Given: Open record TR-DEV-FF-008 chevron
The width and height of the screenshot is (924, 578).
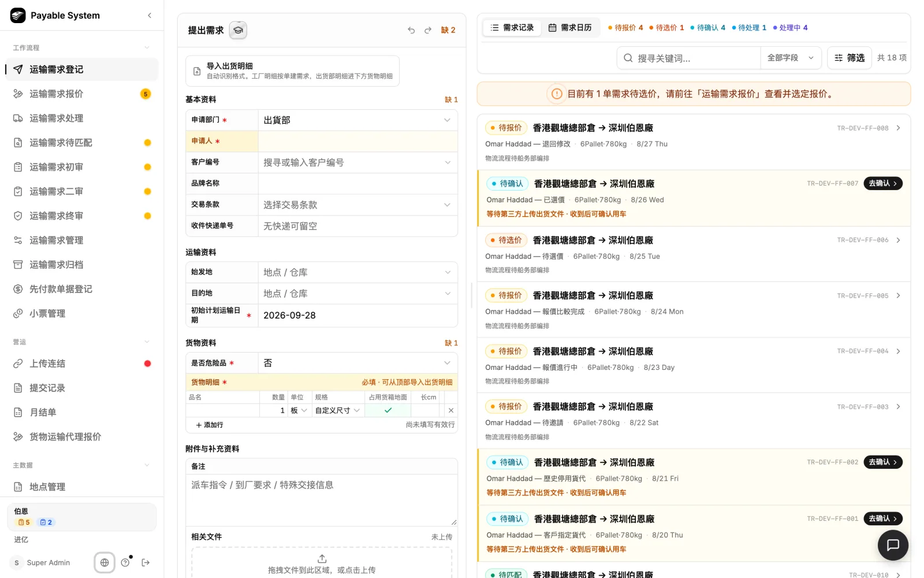Looking at the screenshot, I should pyautogui.click(x=898, y=128).
